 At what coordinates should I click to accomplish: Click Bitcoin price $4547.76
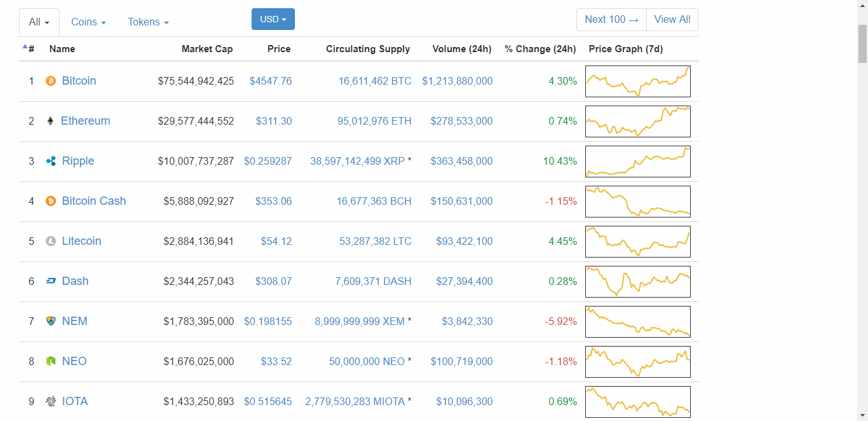(271, 81)
